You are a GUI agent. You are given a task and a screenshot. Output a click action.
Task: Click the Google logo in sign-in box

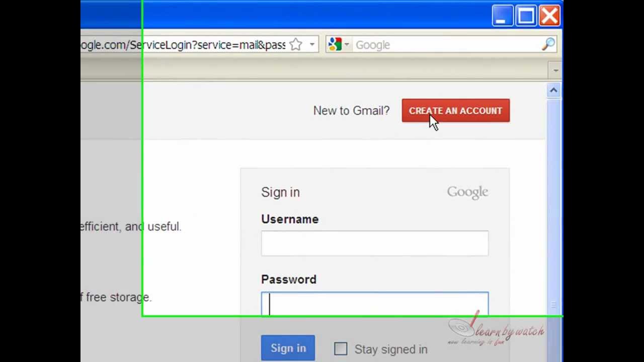point(467,192)
